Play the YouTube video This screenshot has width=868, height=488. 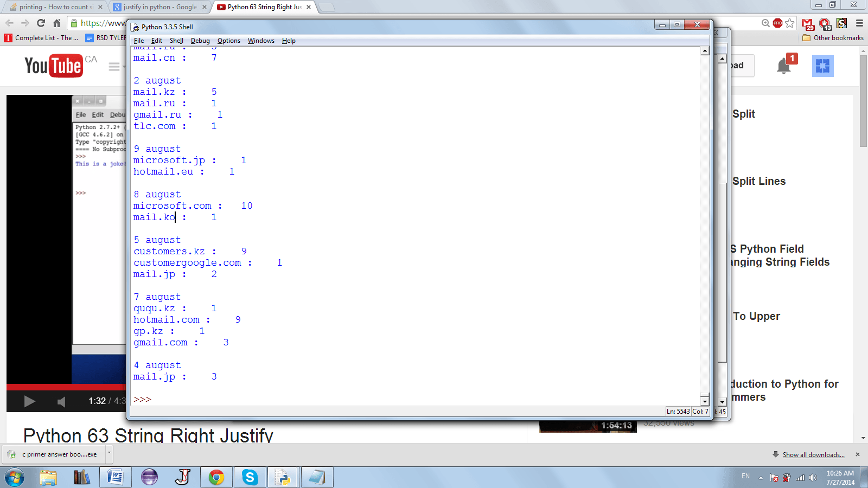[x=29, y=401]
